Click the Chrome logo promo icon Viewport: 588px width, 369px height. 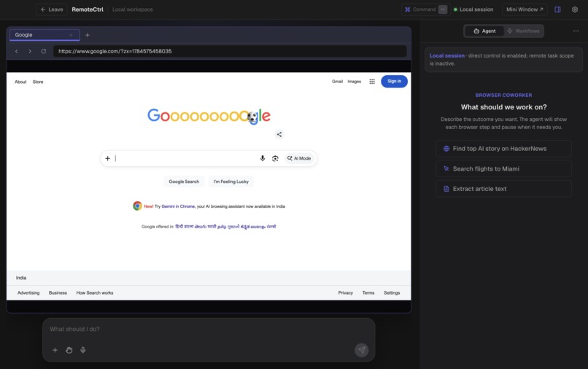[x=137, y=206]
